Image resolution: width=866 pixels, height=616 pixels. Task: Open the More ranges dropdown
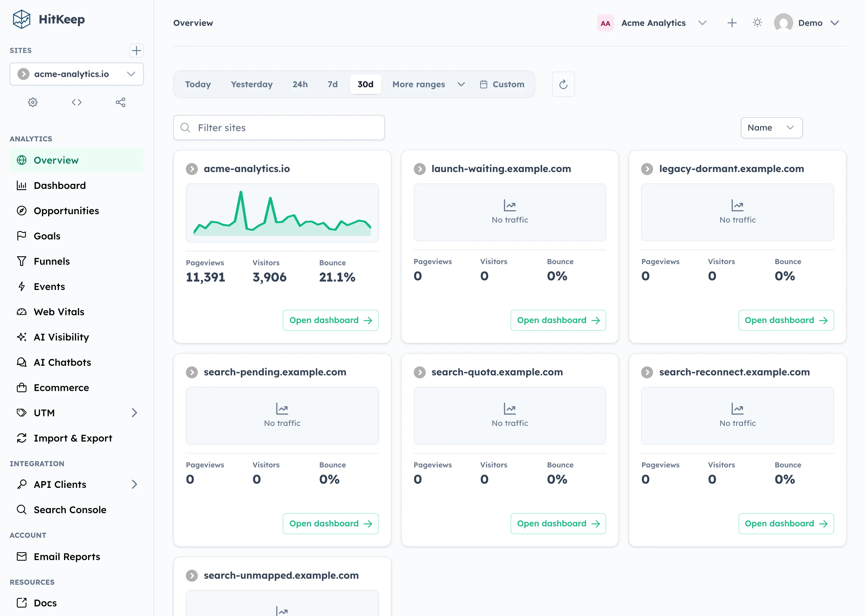(428, 84)
